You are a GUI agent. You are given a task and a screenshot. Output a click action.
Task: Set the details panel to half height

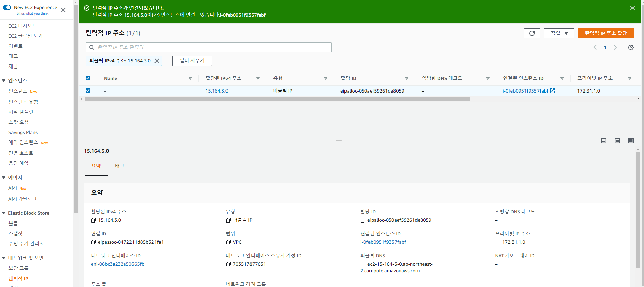click(617, 141)
